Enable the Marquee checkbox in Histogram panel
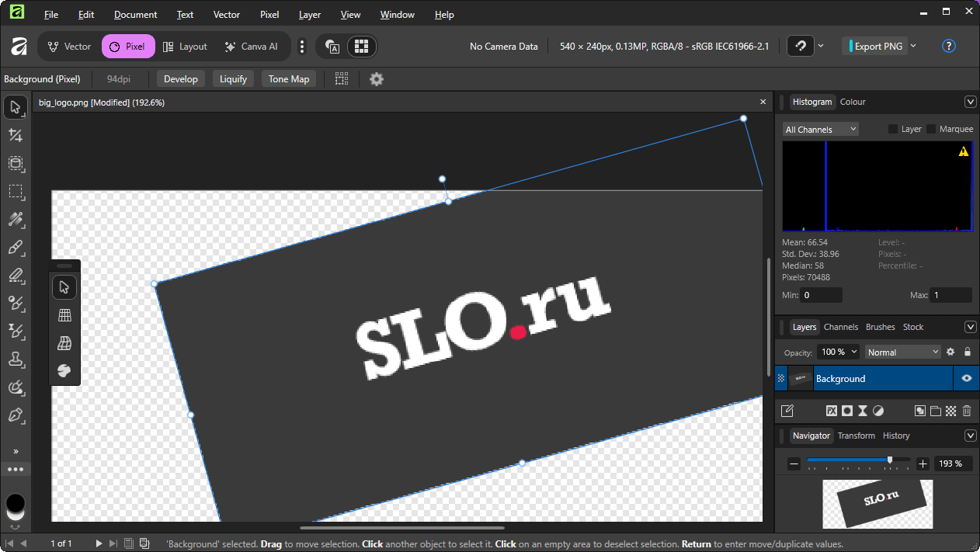980x552 pixels. point(930,129)
